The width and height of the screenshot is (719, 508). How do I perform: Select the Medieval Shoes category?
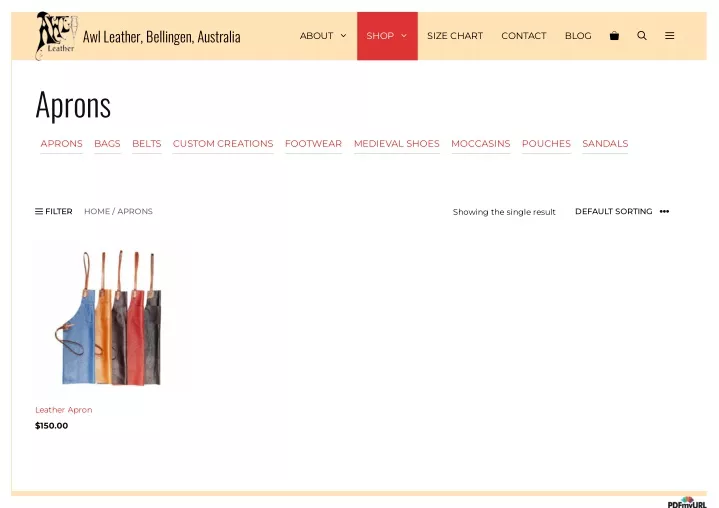point(397,144)
